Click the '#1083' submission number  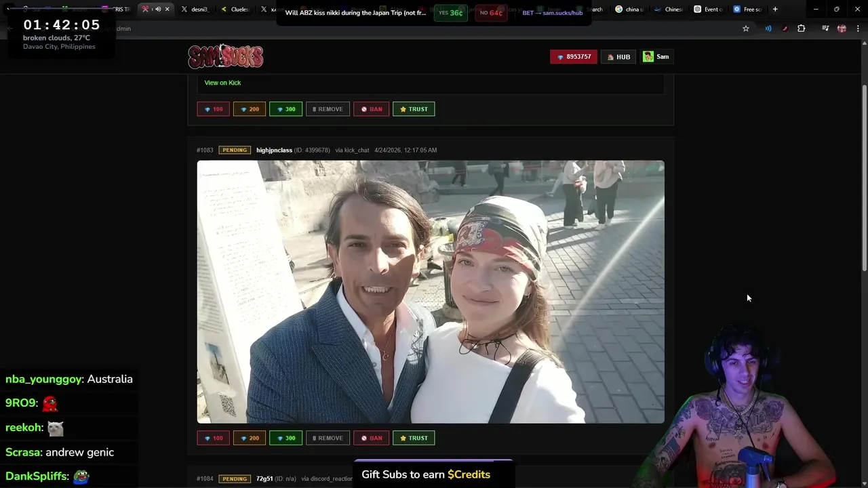pyautogui.click(x=205, y=150)
